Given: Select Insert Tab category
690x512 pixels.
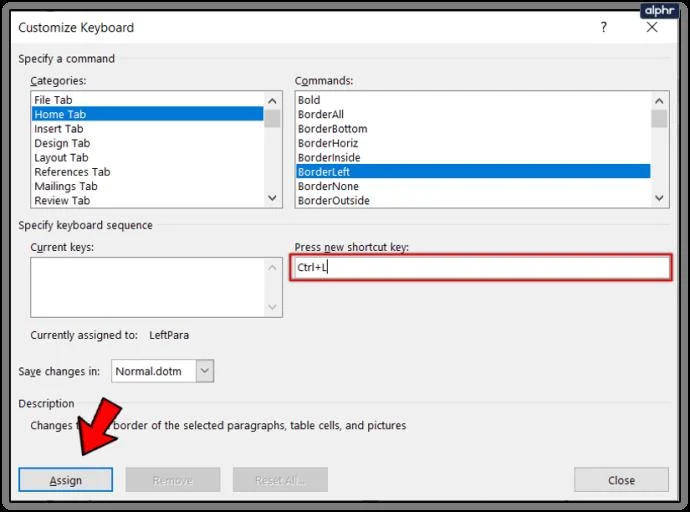Looking at the screenshot, I should pyautogui.click(x=147, y=129).
